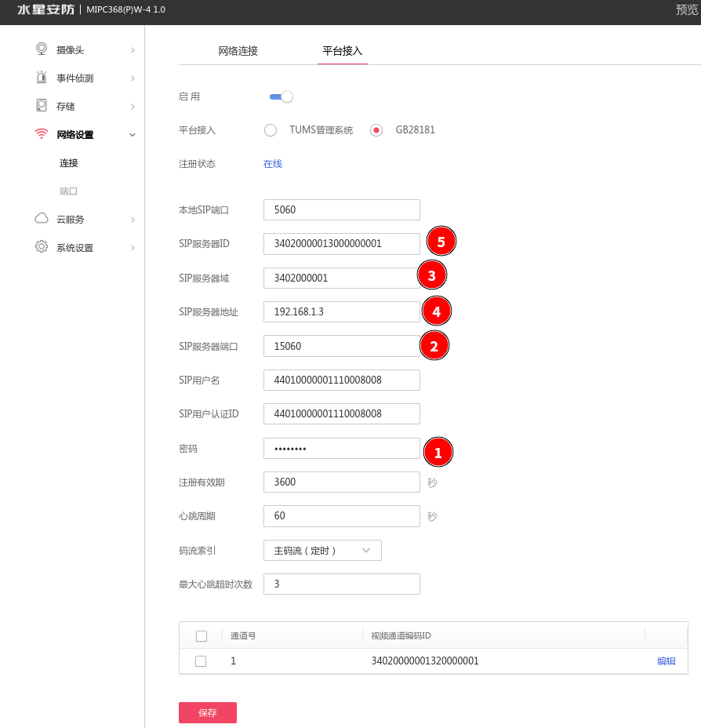Viewport: 701px width, 728px height.
Task: Click 编辑 to edit channel 1
Action: click(666, 661)
